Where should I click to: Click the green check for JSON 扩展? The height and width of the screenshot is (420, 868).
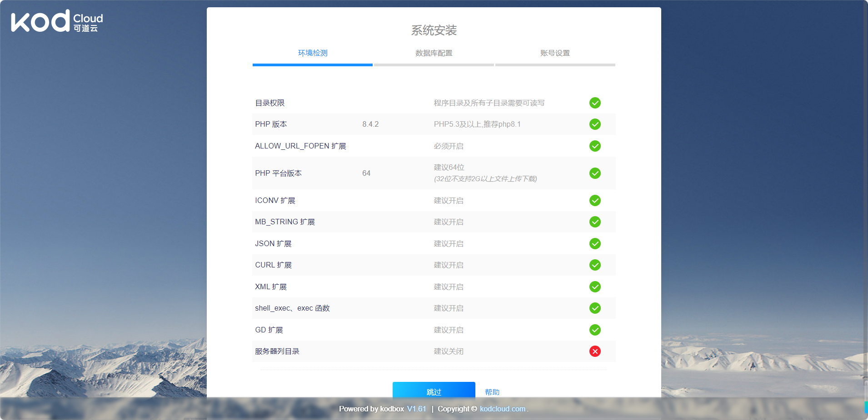595,243
